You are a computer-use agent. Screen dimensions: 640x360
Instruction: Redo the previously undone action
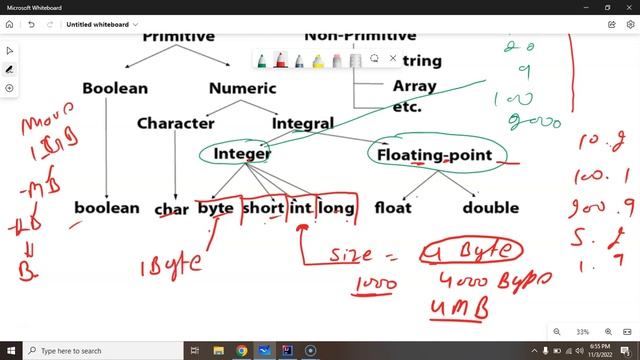click(x=50, y=24)
